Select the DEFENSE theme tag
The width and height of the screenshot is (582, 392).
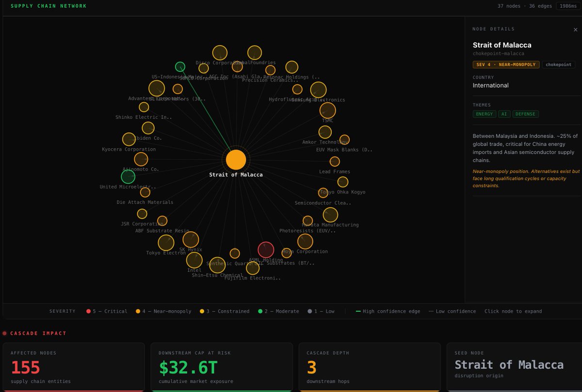click(526, 114)
